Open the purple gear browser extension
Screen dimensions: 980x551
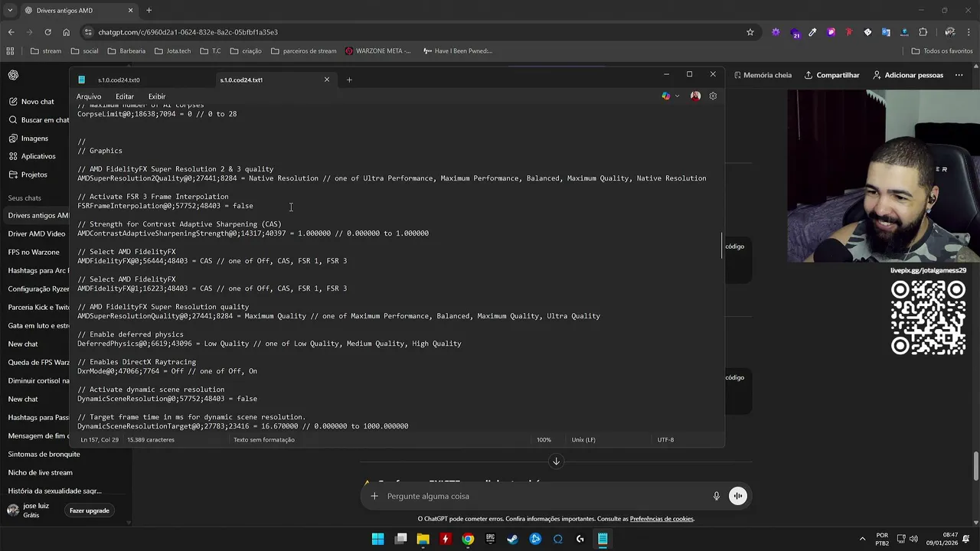776,32
